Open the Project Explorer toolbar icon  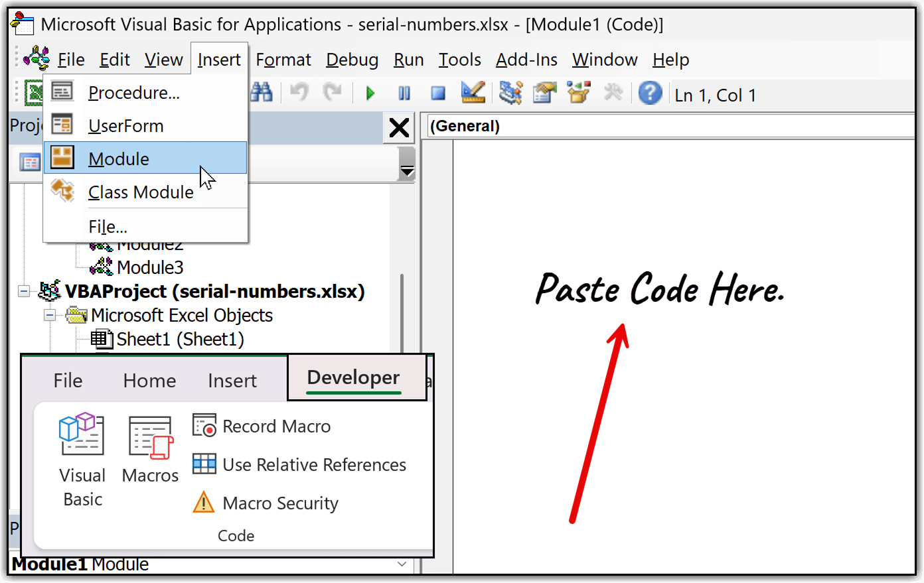510,93
